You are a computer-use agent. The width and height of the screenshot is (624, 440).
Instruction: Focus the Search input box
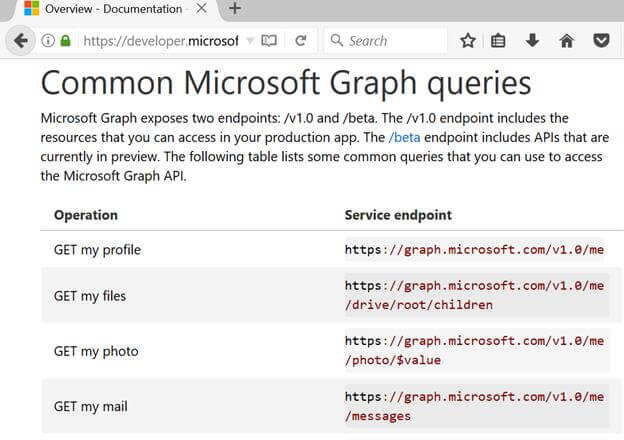[386, 41]
